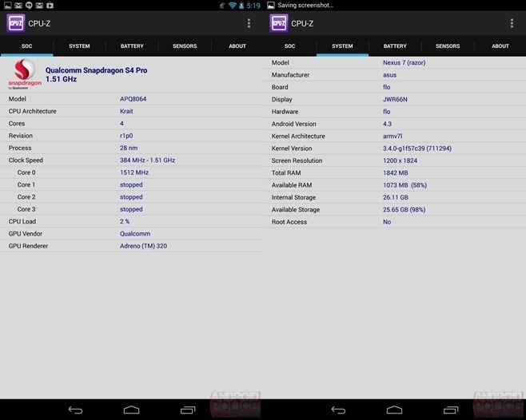Click the GPU Vendor Qualcomm value
Viewport: 526px width, 420px height.
[135, 234]
